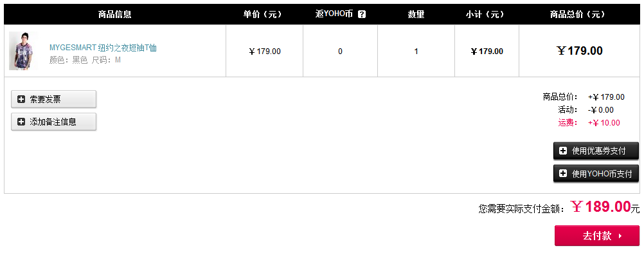Screen dimensions: 644x253
Task: Click the 商品信息 column header
Action: 115,14
